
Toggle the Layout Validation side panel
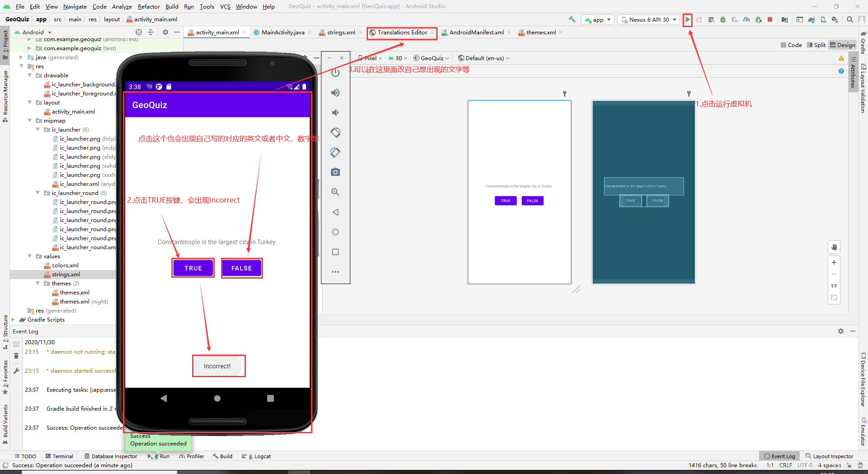pyautogui.click(x=863, y=88)
